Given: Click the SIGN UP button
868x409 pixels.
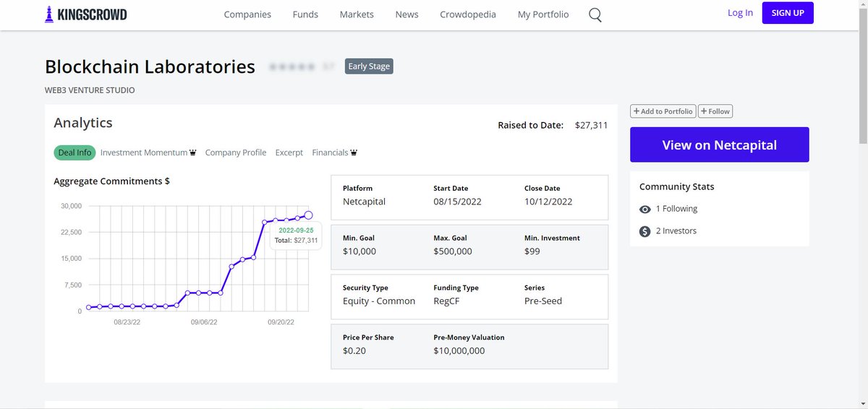Looking at the screenshot, I should tap(788, 13).
